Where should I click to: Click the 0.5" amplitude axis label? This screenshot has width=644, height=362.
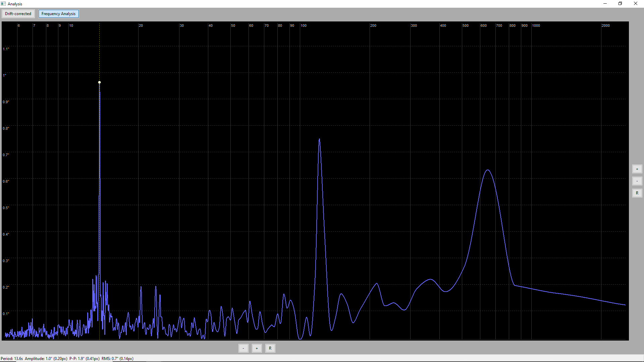click(x=6, y=208)
